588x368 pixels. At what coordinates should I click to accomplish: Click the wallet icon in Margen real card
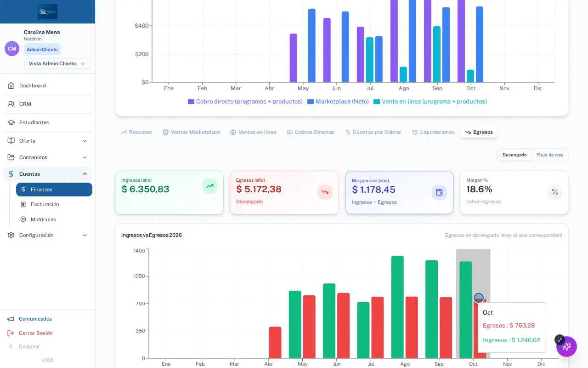point(439,192)
